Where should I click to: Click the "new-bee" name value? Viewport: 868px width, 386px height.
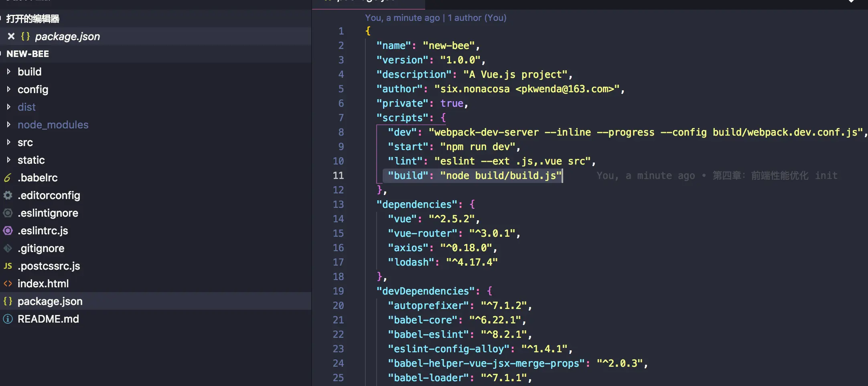[449, 45]
